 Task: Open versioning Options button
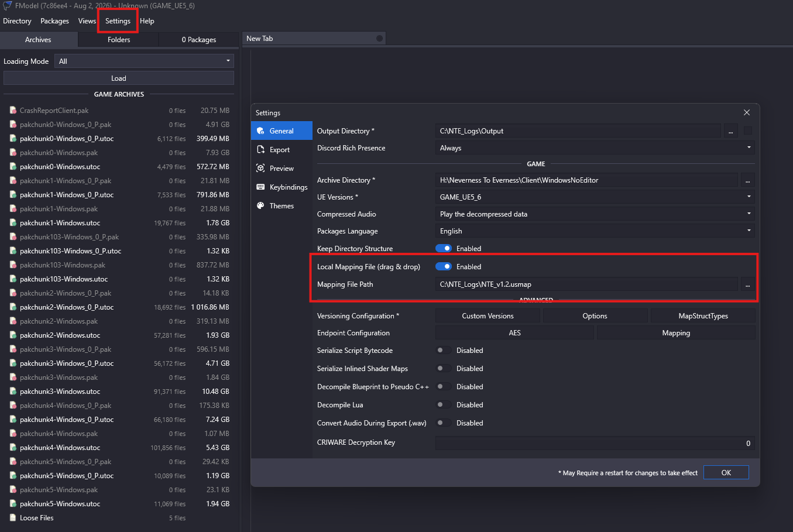tap(595, 316)
